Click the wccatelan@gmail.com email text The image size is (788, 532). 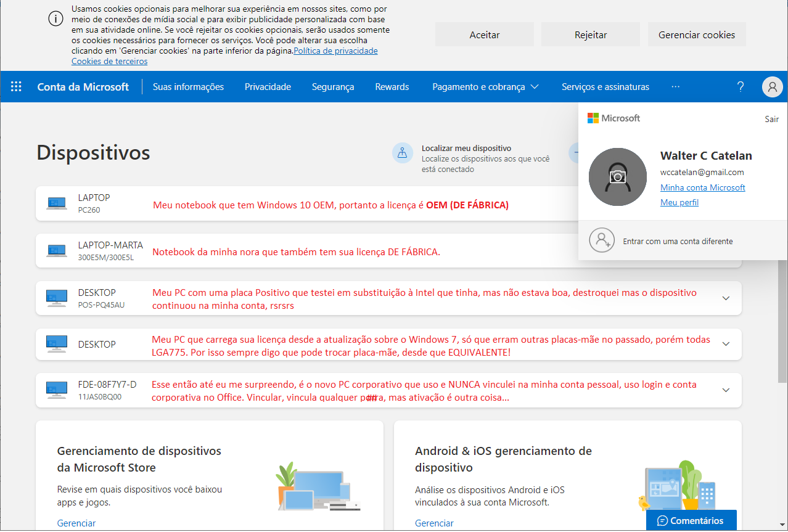click(702, 172)
